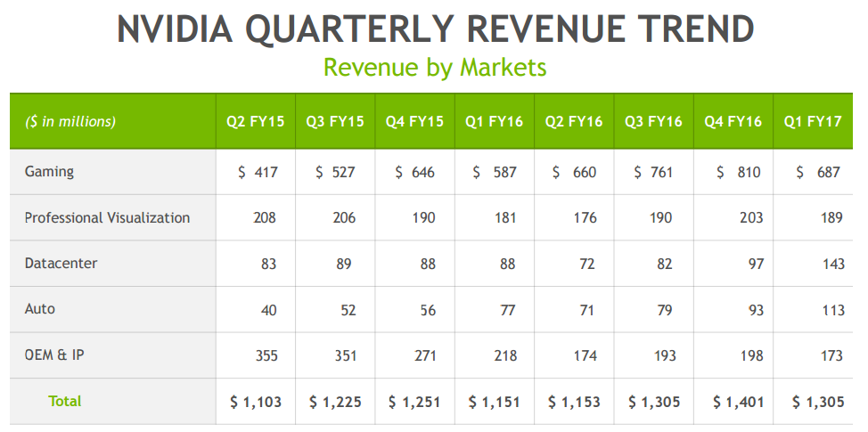
Task: Click Total value $ 1,401
Action: [739, 402]
